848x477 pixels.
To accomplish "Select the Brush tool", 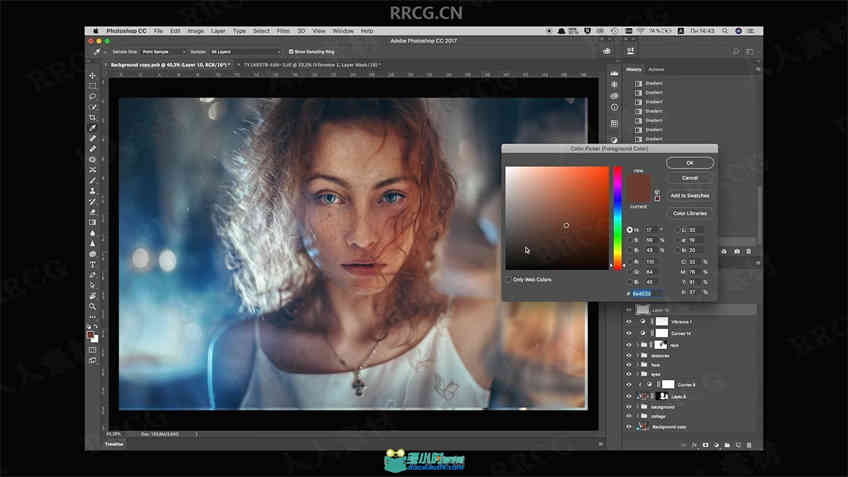I will (92, 181).
